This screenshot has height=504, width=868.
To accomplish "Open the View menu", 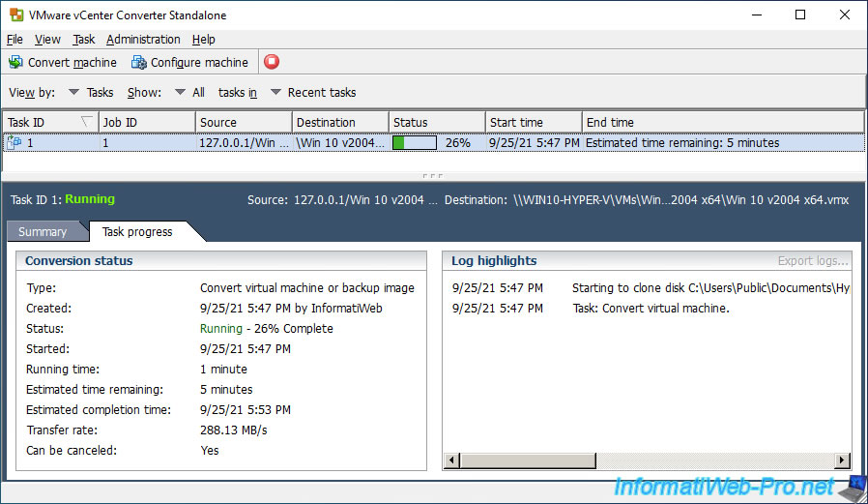I will coord(47,40).
